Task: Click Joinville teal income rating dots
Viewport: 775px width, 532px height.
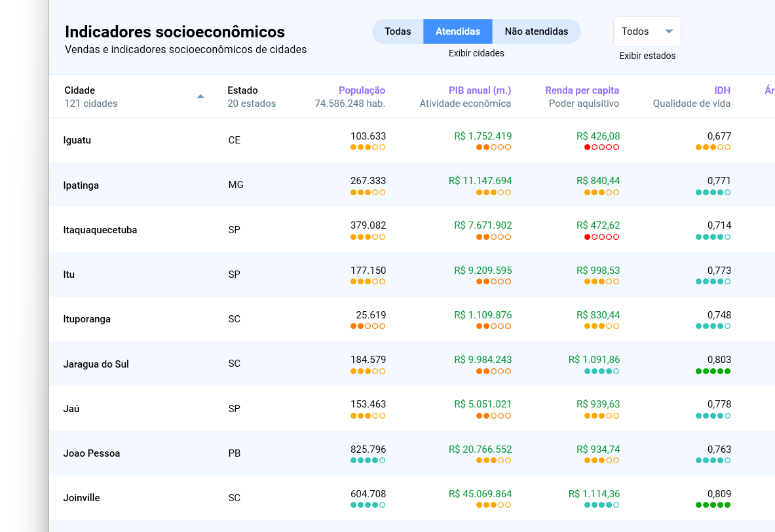Action: 601,505
